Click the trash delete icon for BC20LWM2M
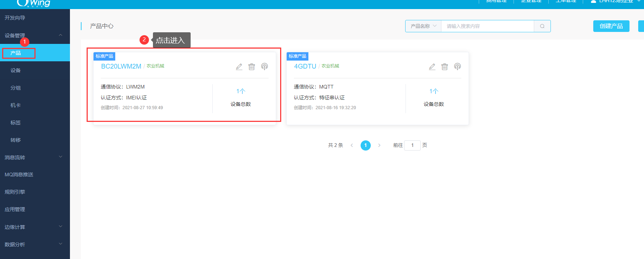This screenshot has width=644, height=259. click(x=252, y=67)
